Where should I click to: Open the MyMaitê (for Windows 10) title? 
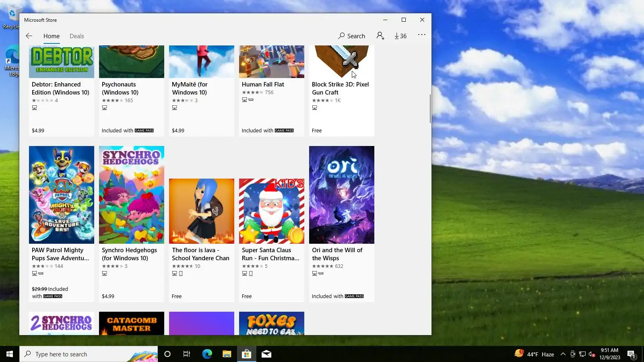pos(190,88)
